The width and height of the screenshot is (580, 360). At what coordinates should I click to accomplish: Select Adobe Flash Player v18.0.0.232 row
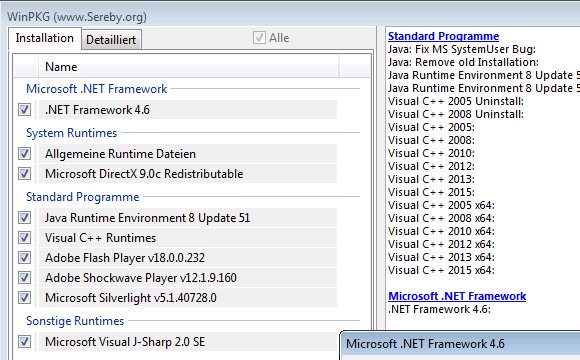[188, 258]
